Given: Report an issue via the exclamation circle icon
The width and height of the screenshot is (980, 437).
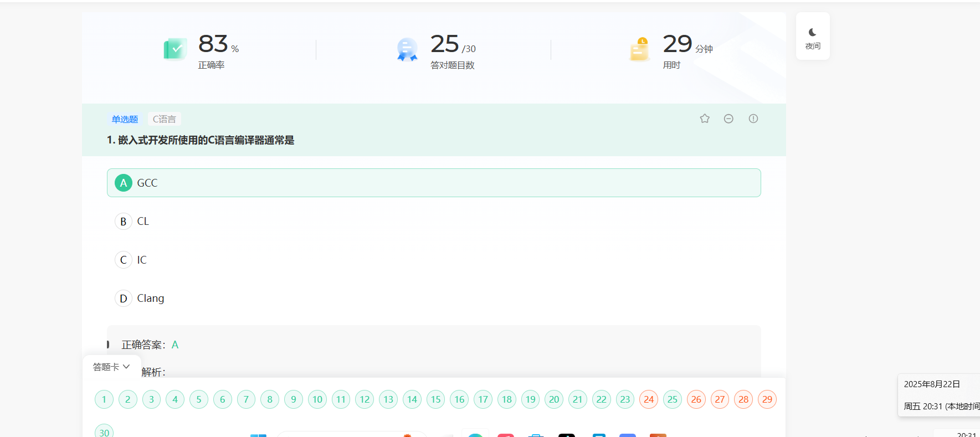Looking at the screenshot, I should pos(753,119).
